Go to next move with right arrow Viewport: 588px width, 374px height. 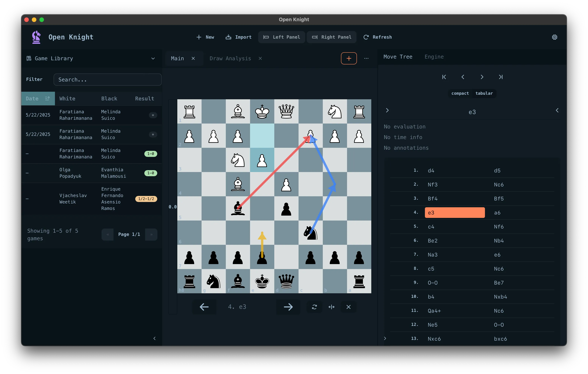pos(288,307)
